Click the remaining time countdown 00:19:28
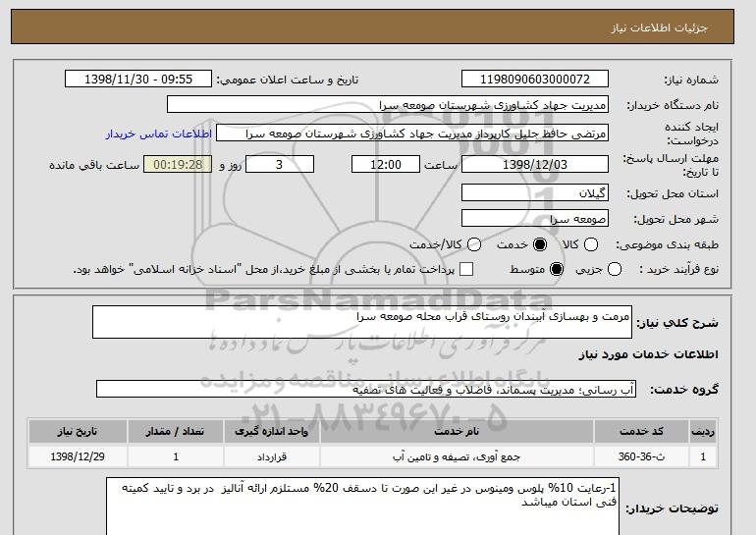Viewport: 756px width, 535px height. [178, 164]
